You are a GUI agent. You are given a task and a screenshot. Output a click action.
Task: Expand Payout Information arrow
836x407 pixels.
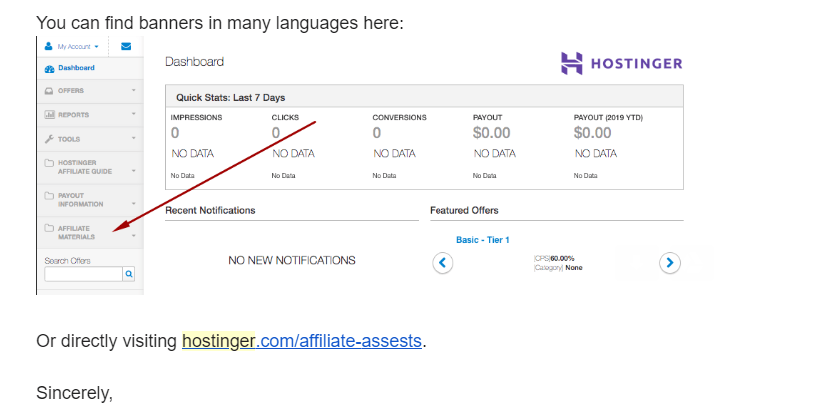point(134,204)
